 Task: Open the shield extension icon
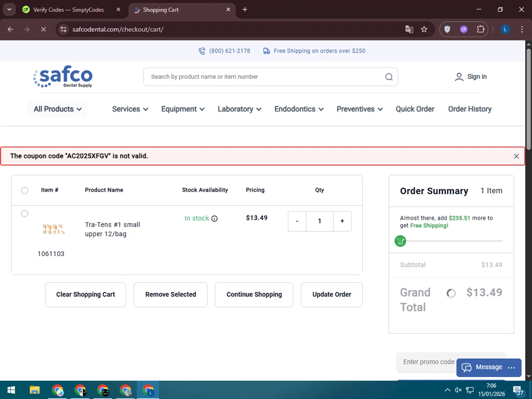[x=447, y=29]
